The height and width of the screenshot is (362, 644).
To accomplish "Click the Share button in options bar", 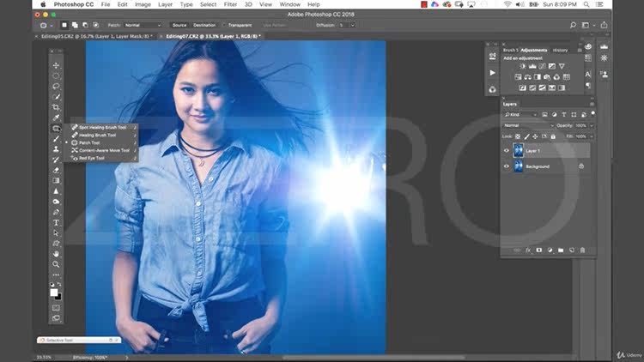I will [x=605, y=25].
